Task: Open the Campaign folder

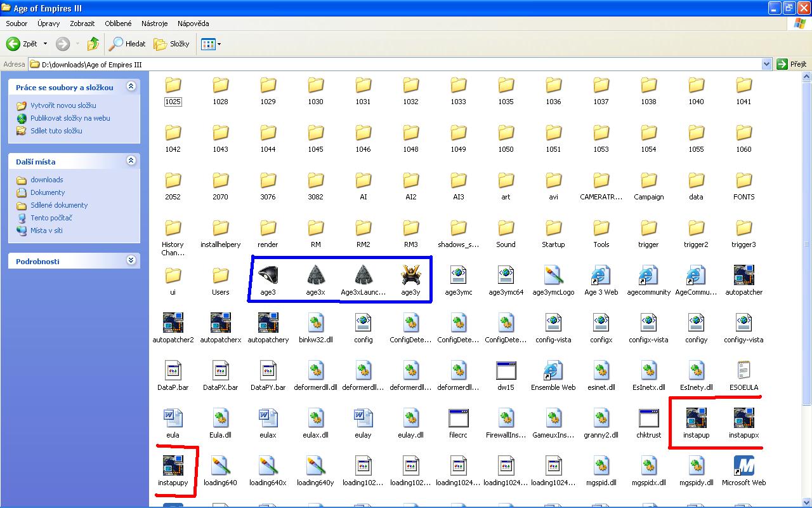Action: click(648, 181)
